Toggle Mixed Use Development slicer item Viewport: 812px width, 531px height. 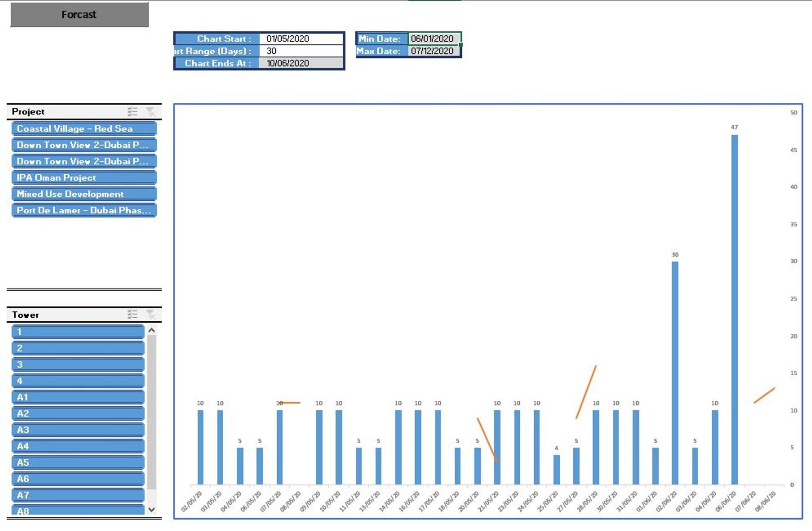pyautogui.click(x=84, y=194)
